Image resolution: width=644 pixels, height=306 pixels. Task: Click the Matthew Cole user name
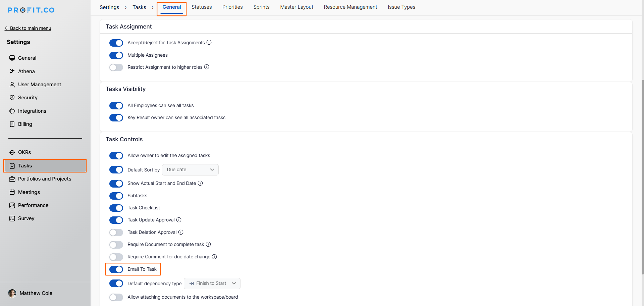point(36,293)
